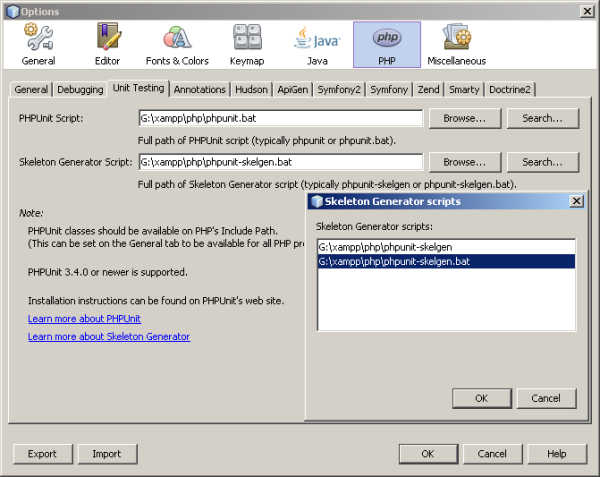Open the General options category

38,45
